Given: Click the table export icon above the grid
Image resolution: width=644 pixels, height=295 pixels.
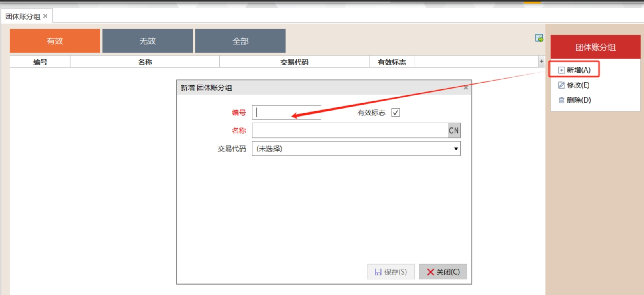Looking at the screenshot, I should tap(539, 38).
